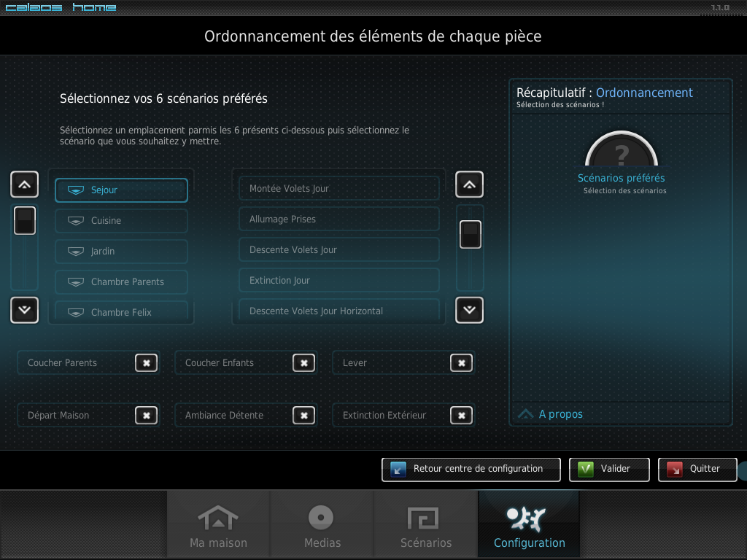Screen dimensions: 747x560
Task: Choose Descente Volets Jour Horizontal scenario
Action: (338, 311)
